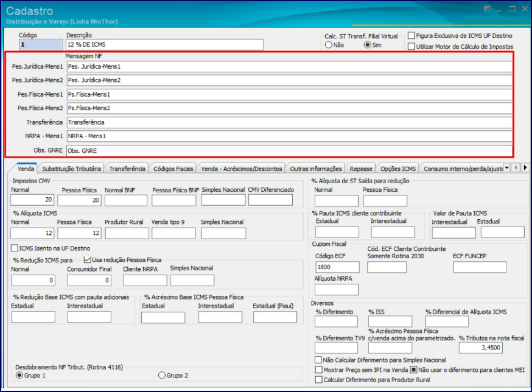
Task: Click % Diferencial de Alíquota ICMS field
Action: point(447,321)
